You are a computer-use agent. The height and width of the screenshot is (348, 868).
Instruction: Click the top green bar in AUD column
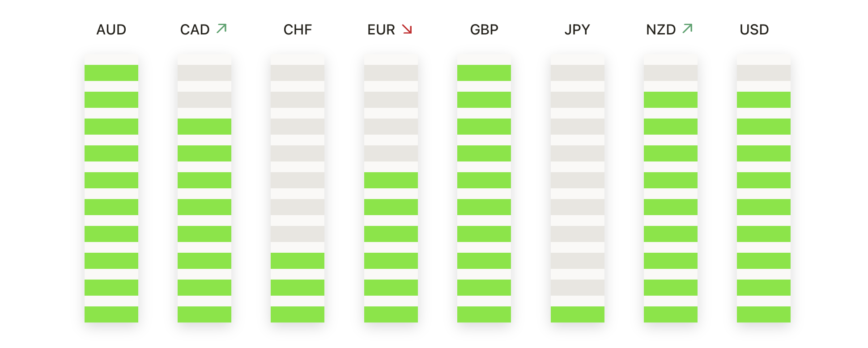(x=111, y=73)
